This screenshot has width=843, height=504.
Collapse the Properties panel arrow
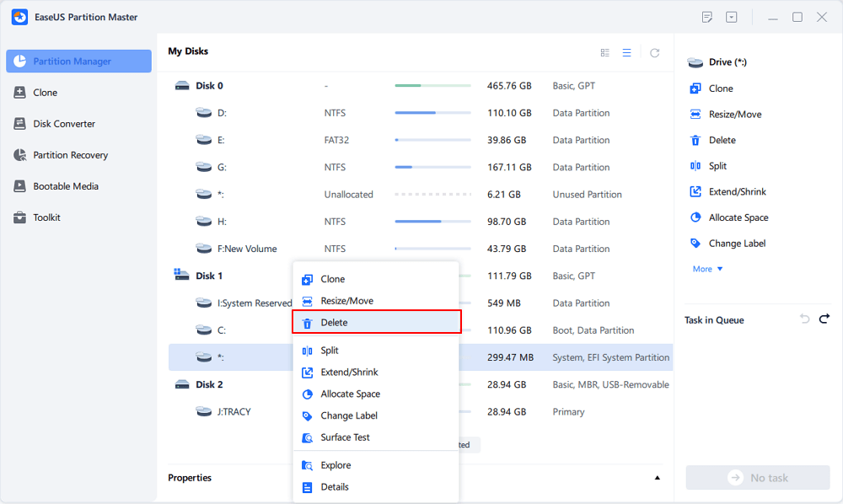(x=658, y=478)
